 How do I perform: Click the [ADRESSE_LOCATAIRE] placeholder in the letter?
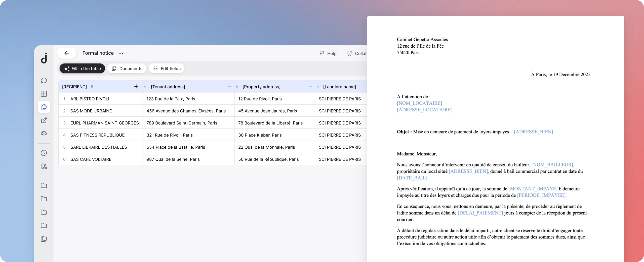[425, 110]
